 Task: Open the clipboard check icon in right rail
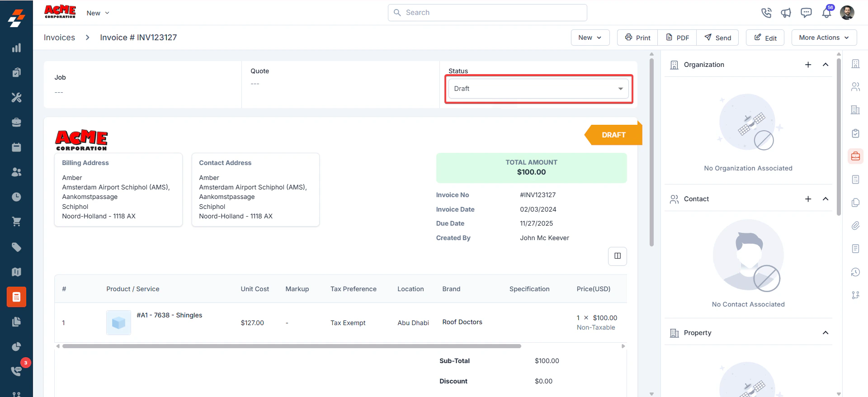[855, 133]
